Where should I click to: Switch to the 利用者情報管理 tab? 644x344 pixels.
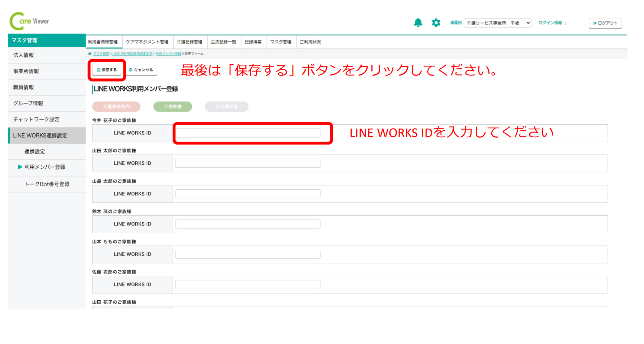tap(103, 42)
